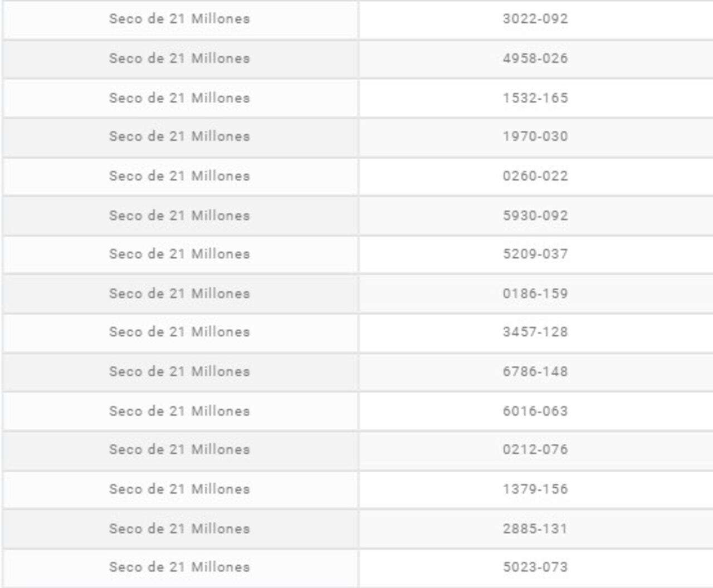
Task: Select the 6786-148 result
Action: (x=535, y=371)
